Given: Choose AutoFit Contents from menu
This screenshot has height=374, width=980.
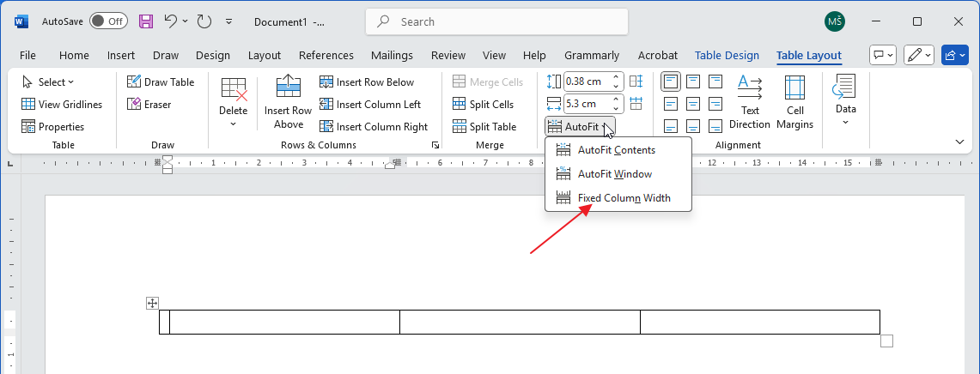Looking at the screenshot, I should 618,150.
